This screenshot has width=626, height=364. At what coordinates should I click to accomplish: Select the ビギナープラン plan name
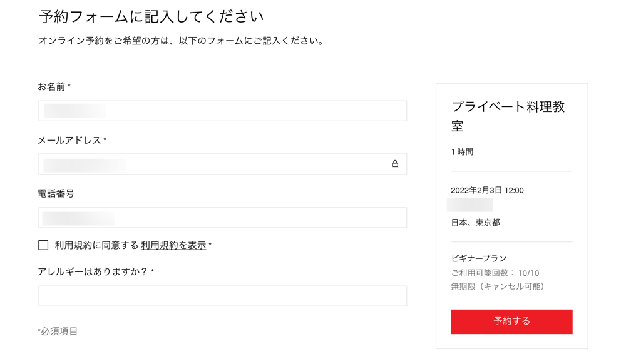[x=479, y=258]
